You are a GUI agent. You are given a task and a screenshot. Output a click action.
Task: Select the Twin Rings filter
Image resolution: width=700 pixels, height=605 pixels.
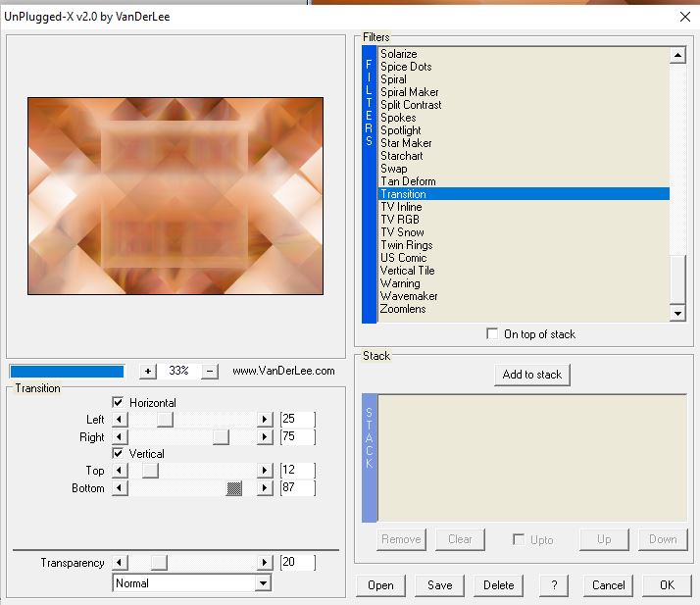pos(524,245)
